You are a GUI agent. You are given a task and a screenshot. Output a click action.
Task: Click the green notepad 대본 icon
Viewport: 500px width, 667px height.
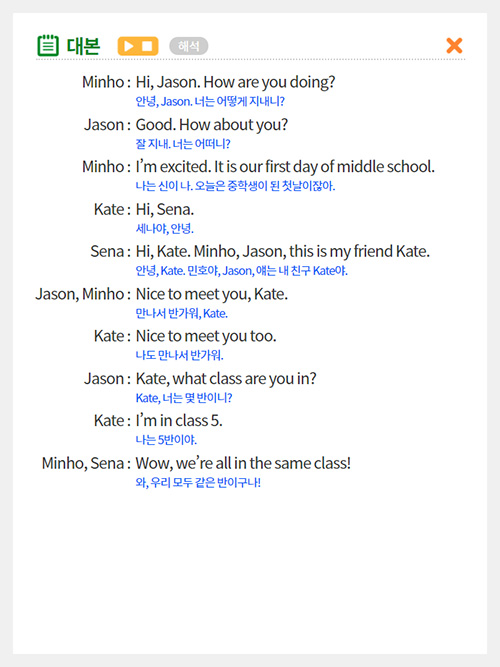click(48, 46)
